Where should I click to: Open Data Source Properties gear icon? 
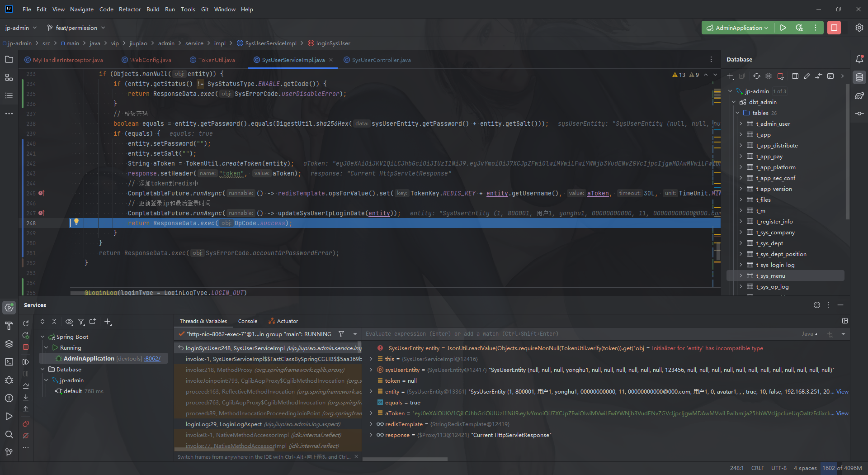(769, 76)
